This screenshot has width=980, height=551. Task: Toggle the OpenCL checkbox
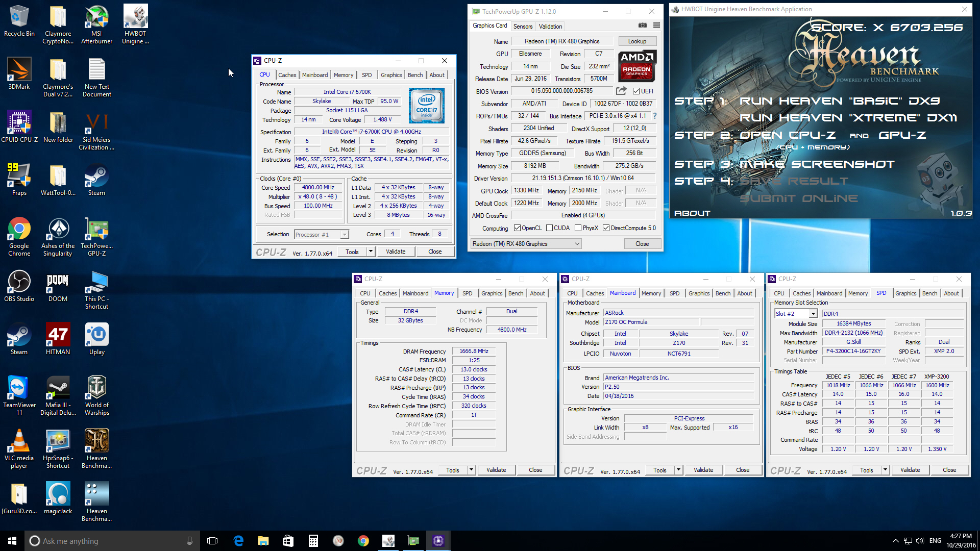point(517,228)
